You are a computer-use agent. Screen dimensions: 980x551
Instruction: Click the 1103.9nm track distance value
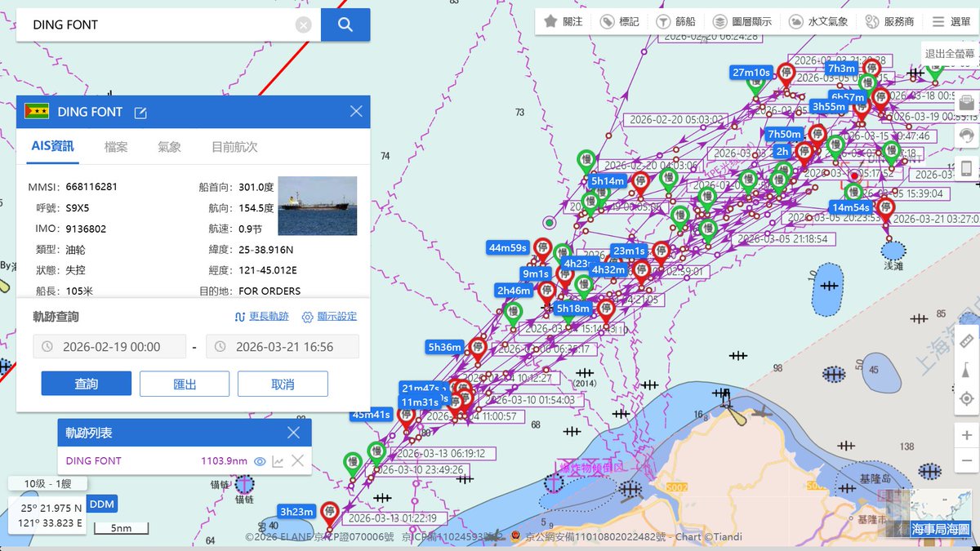point(224,461)
